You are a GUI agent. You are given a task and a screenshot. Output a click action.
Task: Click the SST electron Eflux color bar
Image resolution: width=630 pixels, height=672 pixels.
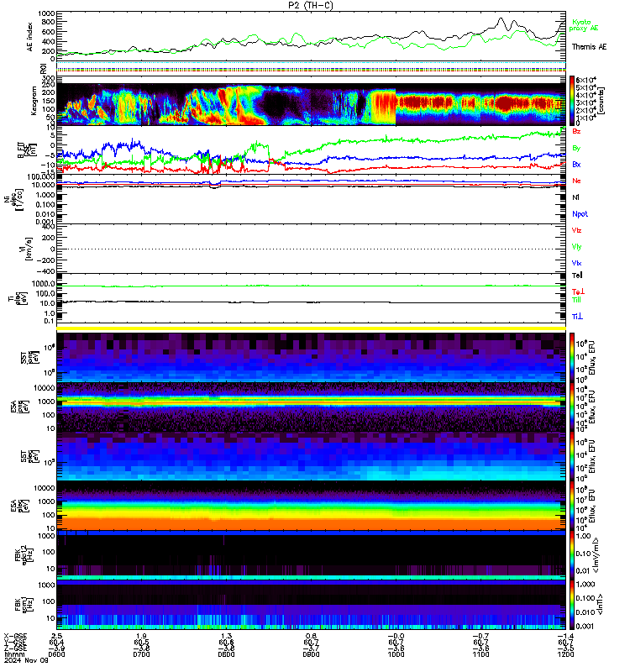click(572, 456)
